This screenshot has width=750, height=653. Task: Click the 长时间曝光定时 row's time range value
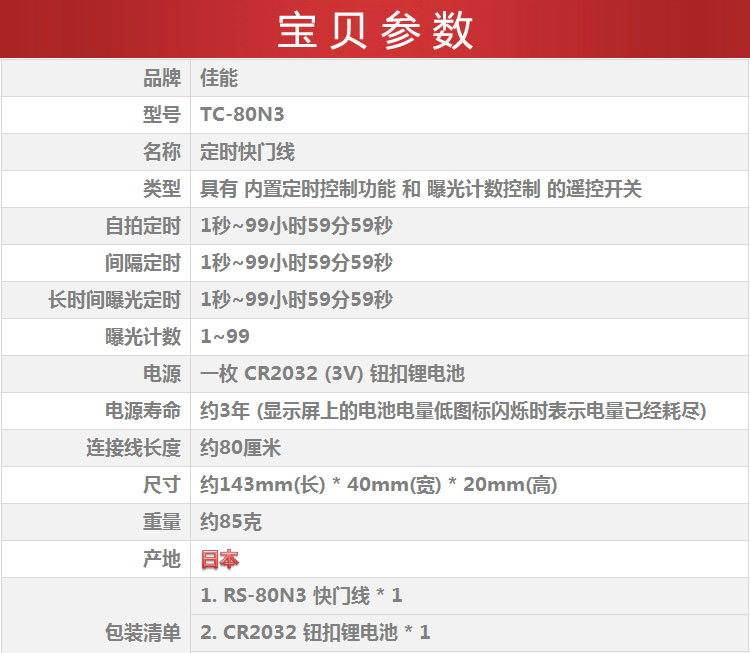coord(297,300)
